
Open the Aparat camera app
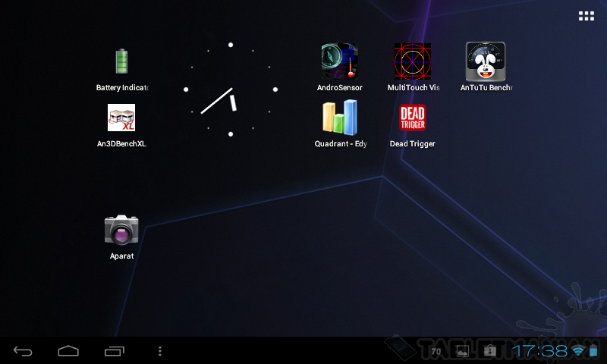click(x=121, y=230)
